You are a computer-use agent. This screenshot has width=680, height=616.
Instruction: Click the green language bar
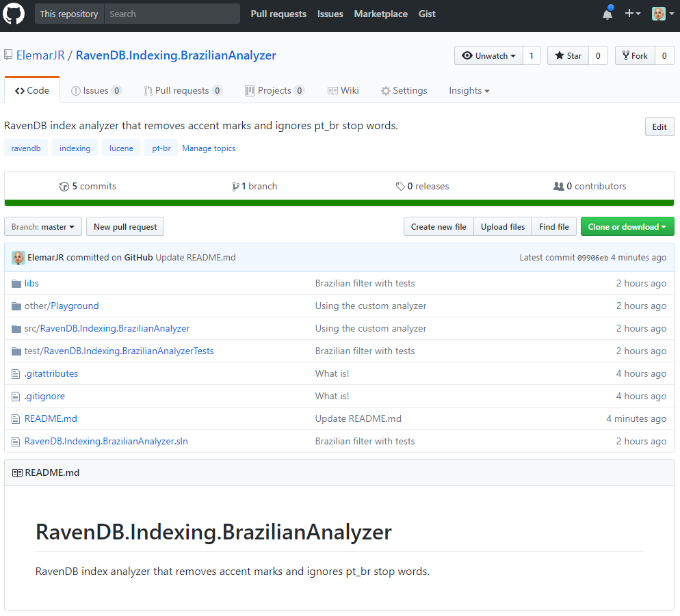[x=339, y=202]
